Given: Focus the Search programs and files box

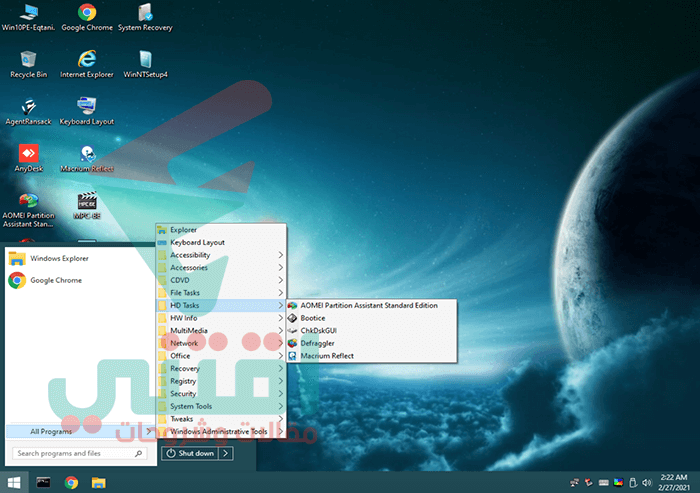Looking at the screenshot, I should tap(79, 453).
